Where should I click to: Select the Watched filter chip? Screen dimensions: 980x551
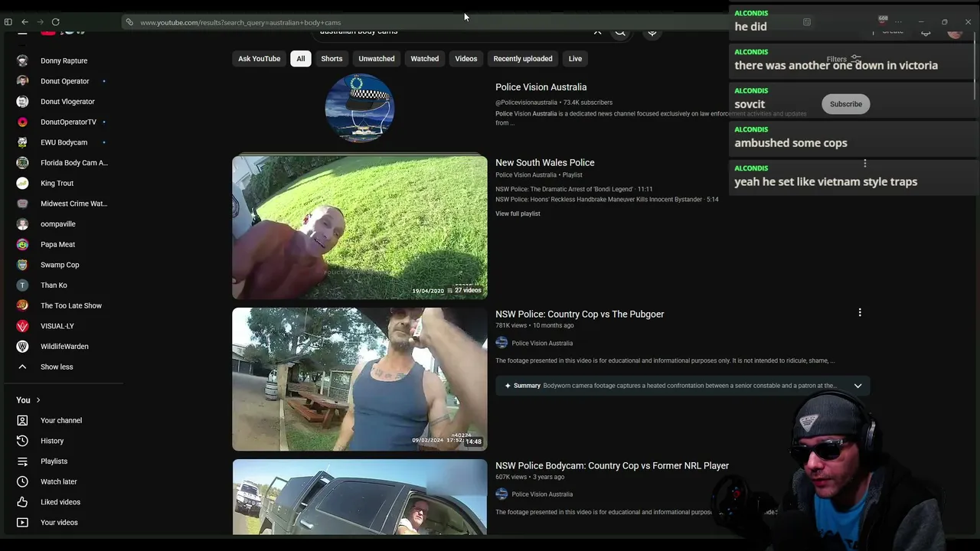click(425, 59)
